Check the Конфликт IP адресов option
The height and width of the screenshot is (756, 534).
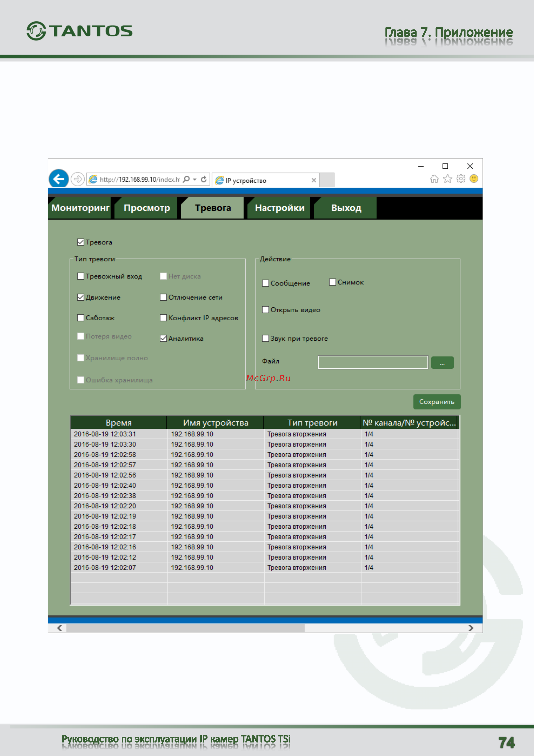click(163, 318)
